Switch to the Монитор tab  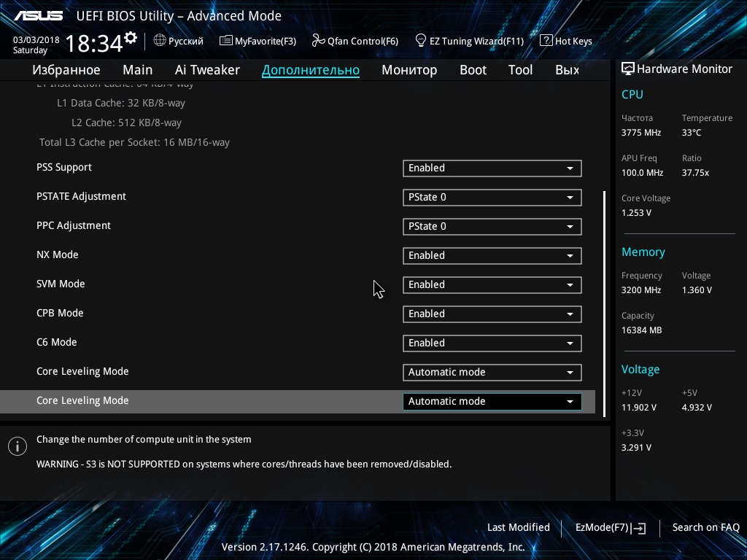[409, 70]
